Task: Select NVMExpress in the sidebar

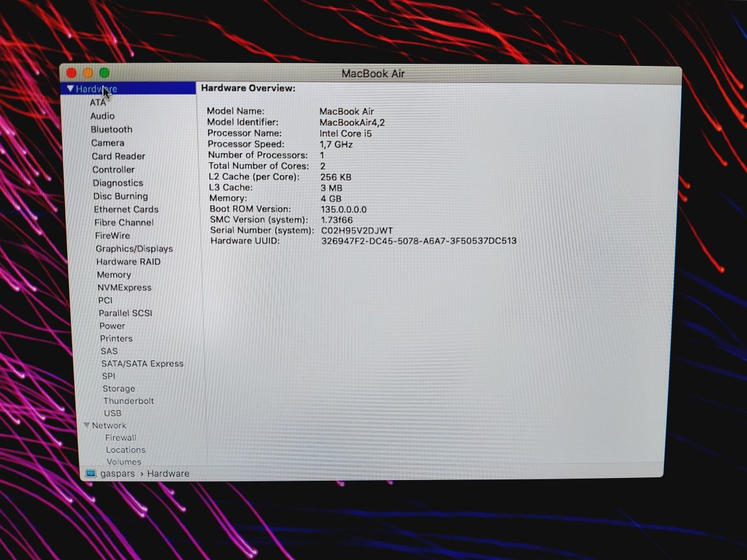Action: (124, 287)
